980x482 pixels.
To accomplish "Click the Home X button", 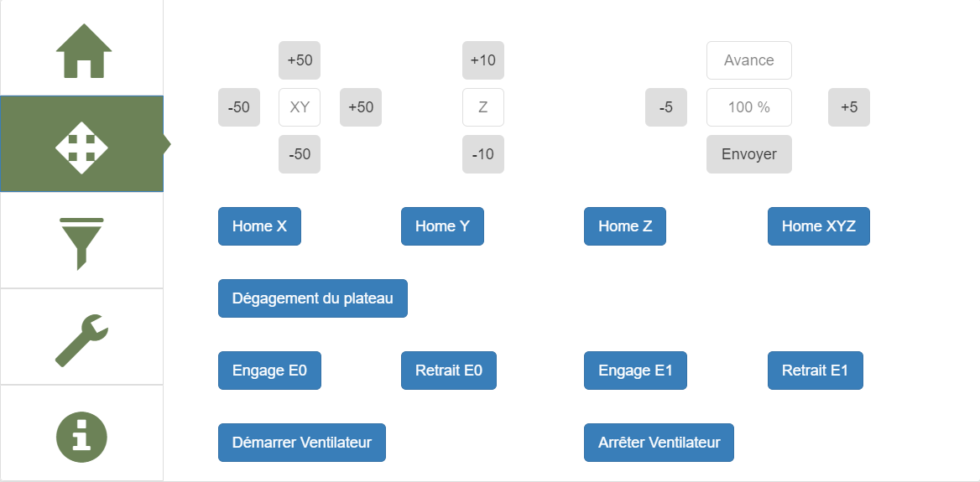I will point(259,226).
